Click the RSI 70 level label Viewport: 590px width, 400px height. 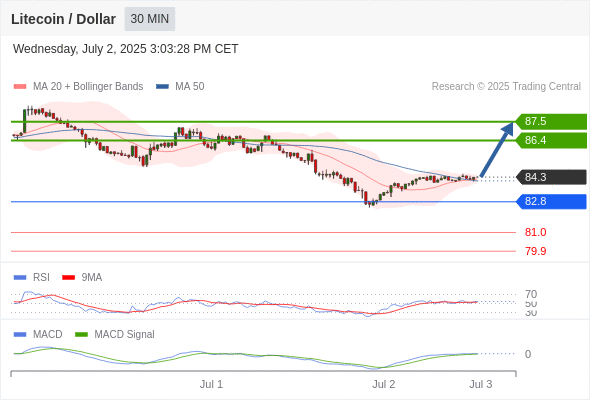click(x=531, y=294)
